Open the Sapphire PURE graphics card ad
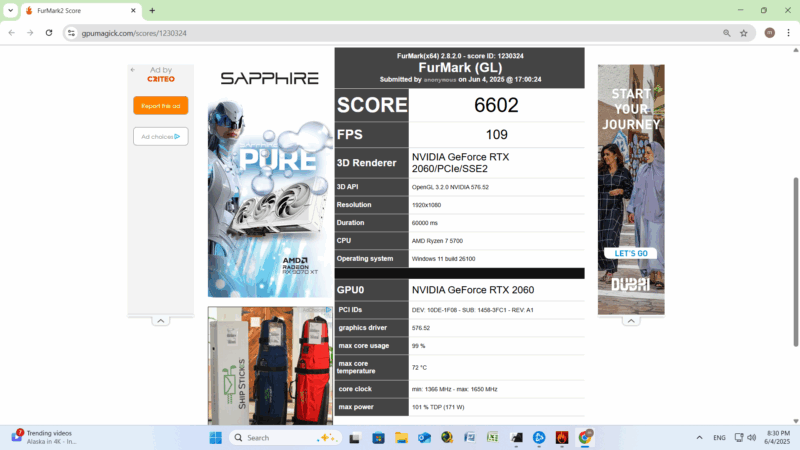The image size is (800, 450). click(x=270, y=181)
